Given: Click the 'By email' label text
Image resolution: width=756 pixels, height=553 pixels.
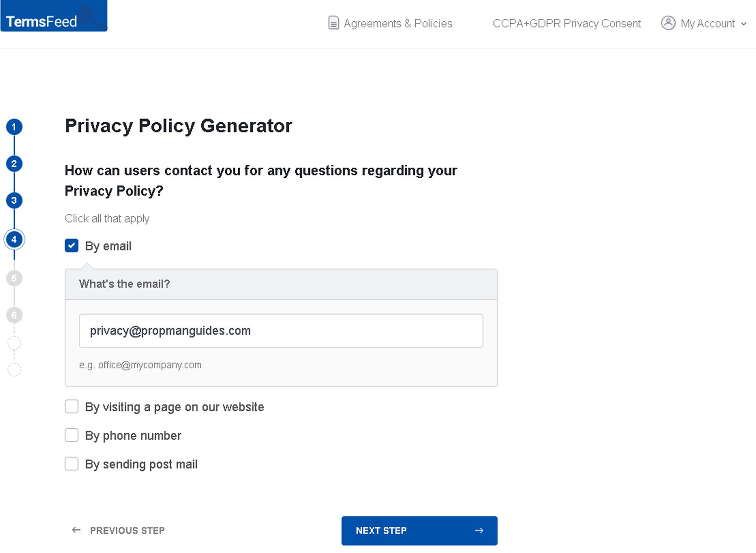Looking at the screenshot, I should tap(108, 246).
